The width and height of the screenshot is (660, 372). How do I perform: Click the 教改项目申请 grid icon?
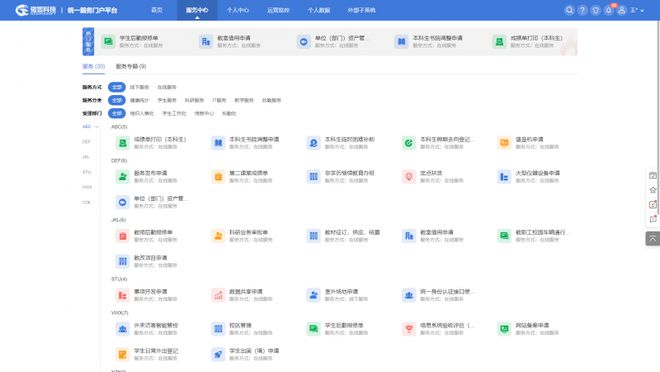[122, 261]
